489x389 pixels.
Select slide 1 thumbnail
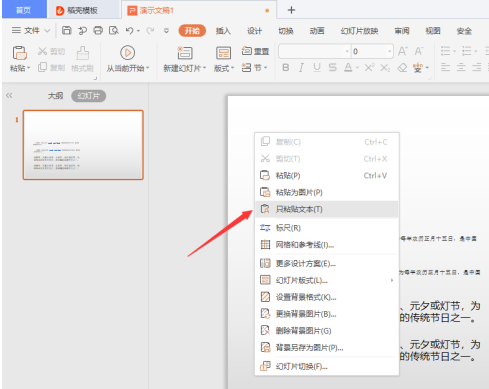pos(83,145)
